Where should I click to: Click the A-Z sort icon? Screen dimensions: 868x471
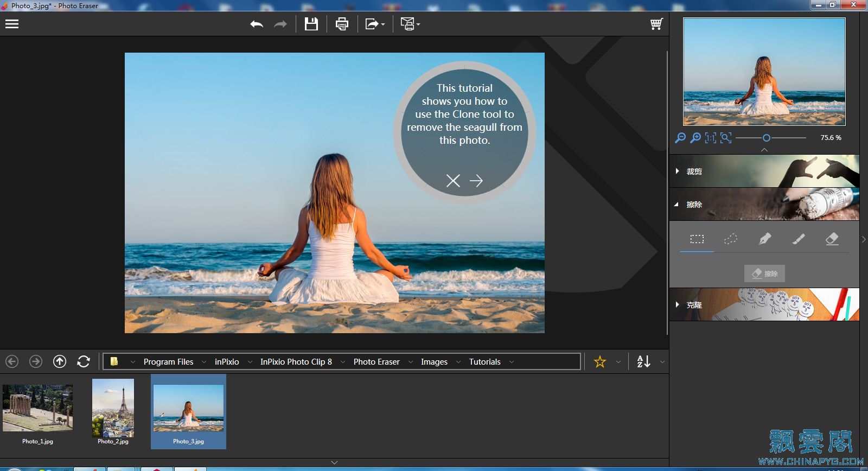click(643, 361)
